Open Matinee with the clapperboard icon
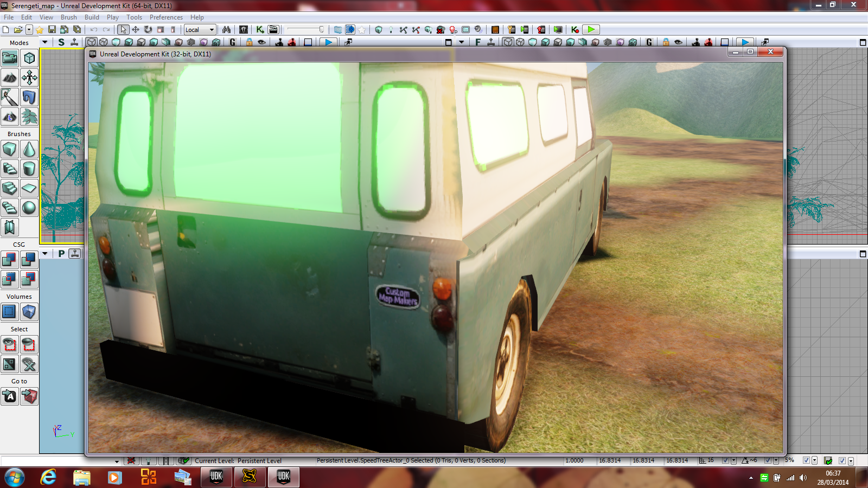 pos(273,30)
